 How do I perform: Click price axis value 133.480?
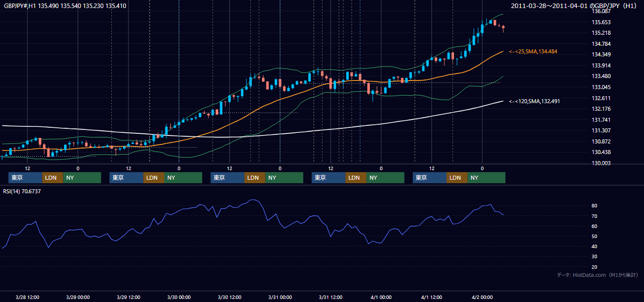point(601,76)
